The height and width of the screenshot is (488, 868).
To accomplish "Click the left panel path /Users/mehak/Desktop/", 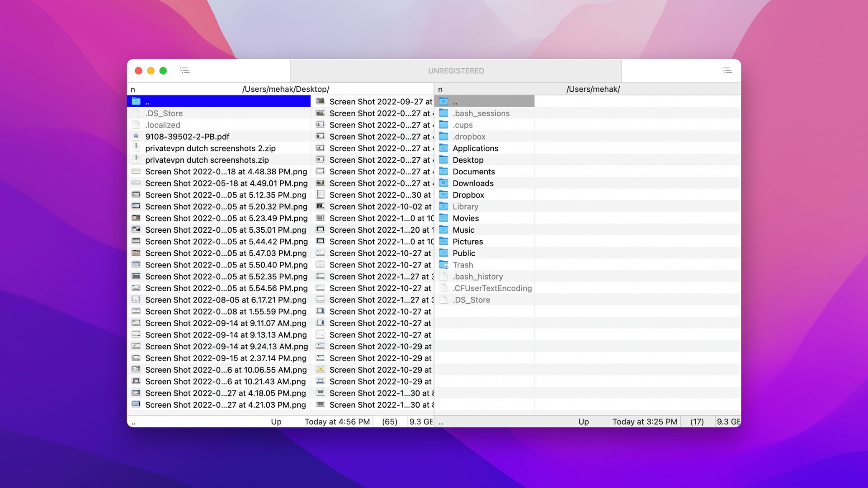I will (x=286, y=89).
